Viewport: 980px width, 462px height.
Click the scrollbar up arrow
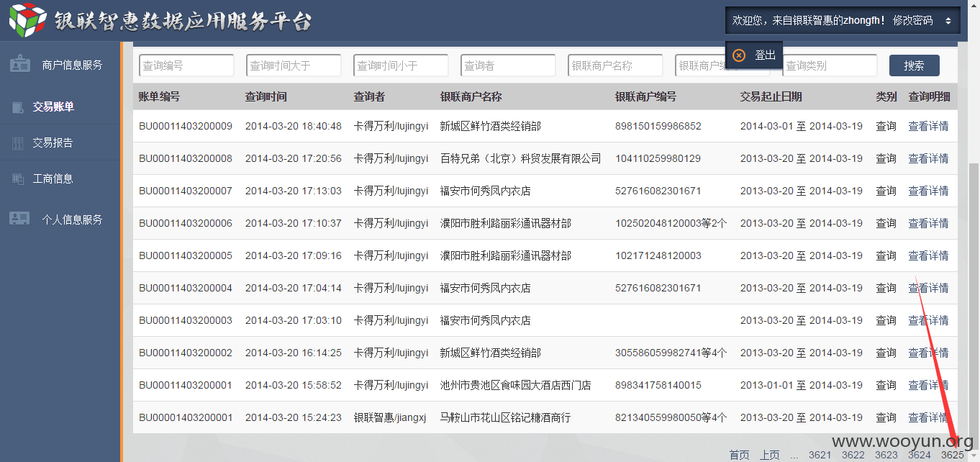pos(974,6)
